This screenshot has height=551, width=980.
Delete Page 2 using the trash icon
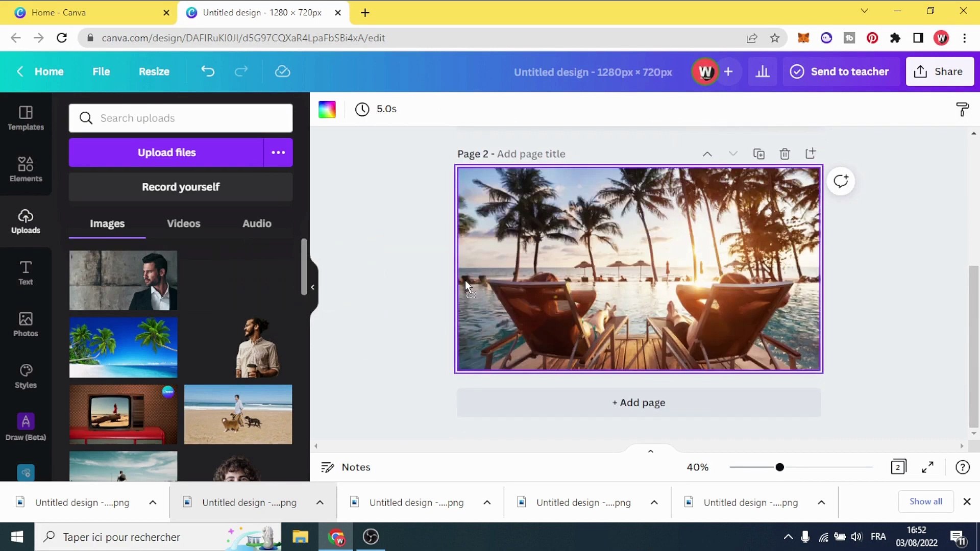(785, 154)
